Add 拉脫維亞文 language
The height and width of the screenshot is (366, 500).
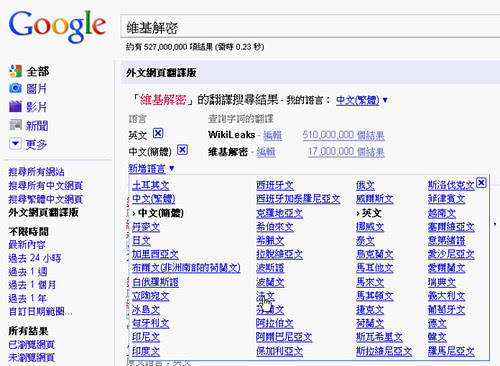280,254
